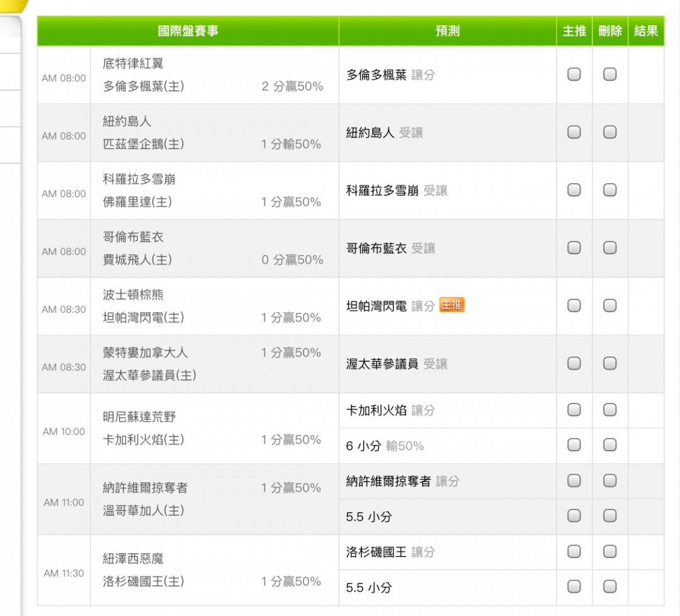
Task: Click prediction 6 小分 輸50%
Action: coord(385,445)
